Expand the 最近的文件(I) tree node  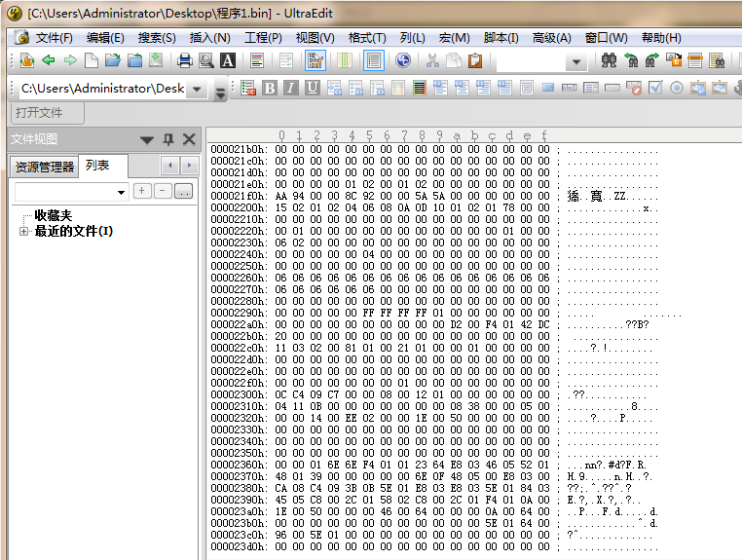[x=23, y=232]
